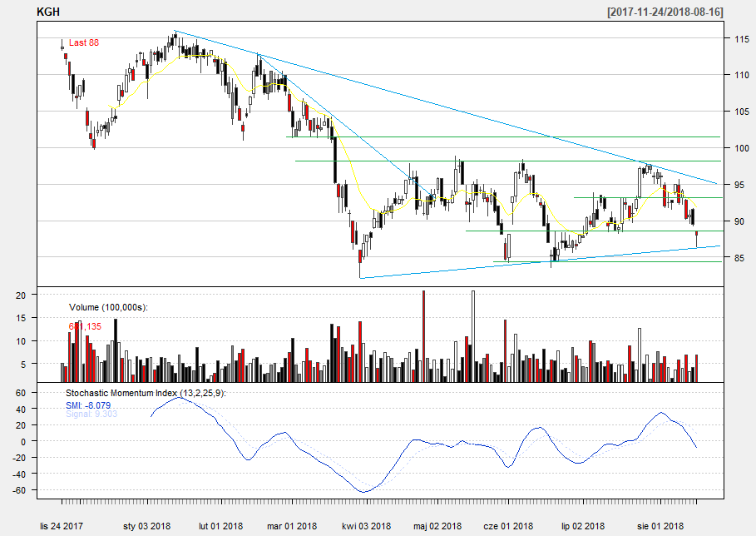Click the 'Signal: 9.303' value

91,414
